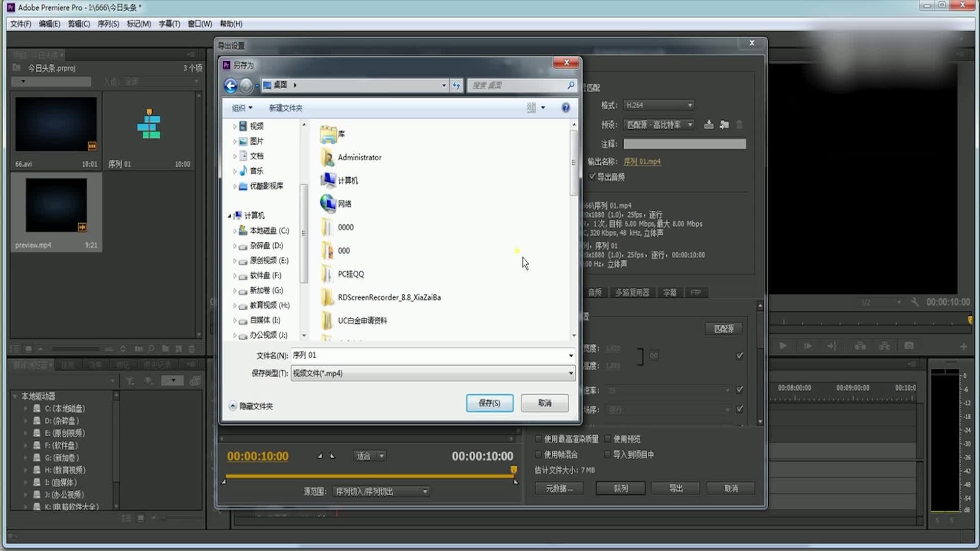Open the 字幕(T) menu
Viewport: 980px width, 551px height.
pyautogui.click(x=169, y=24)
